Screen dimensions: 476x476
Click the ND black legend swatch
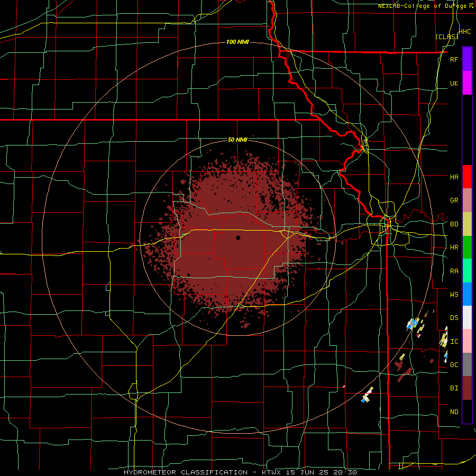(x=467, y=411)
